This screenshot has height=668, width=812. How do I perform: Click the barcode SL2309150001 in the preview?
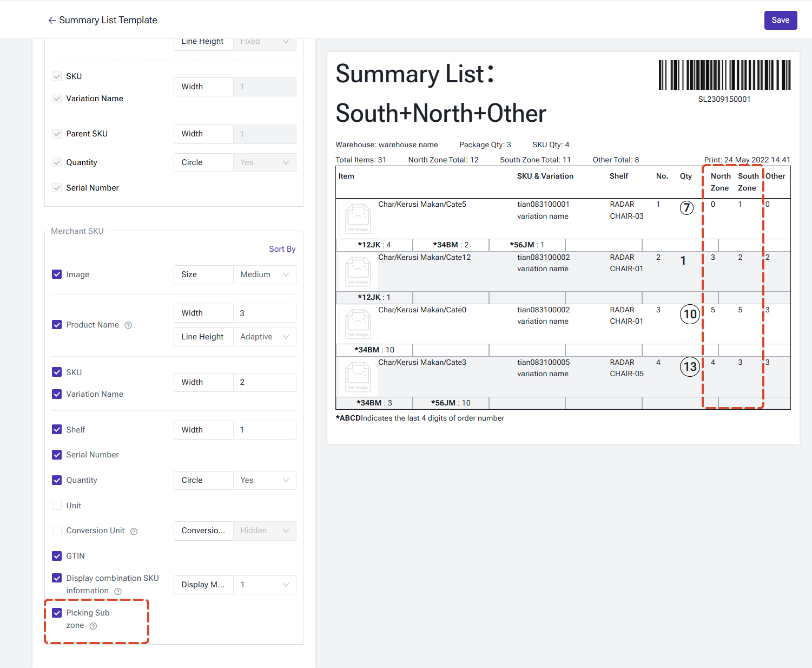pyautogui.click(x=724, y=75)
